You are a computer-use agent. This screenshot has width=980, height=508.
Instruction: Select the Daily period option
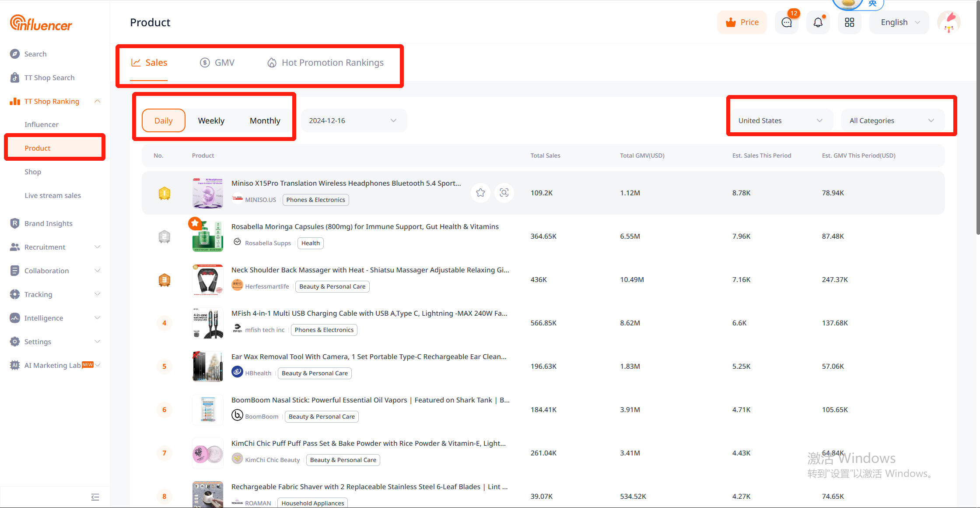pyautogui.click(x=163, y=120)
